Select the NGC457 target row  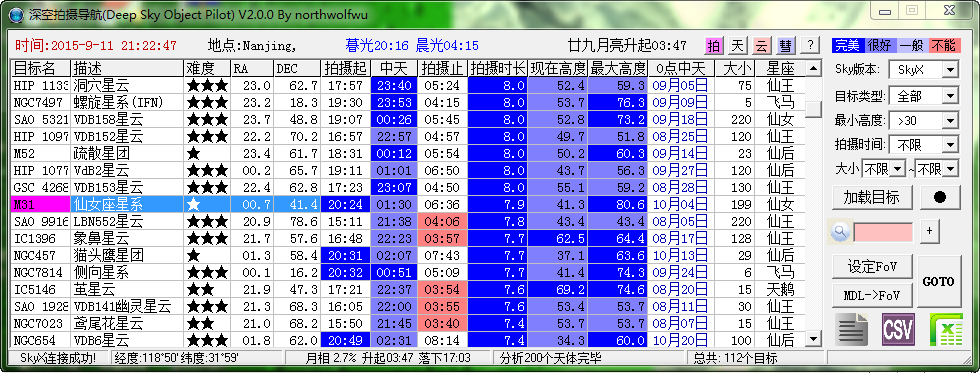409,255
